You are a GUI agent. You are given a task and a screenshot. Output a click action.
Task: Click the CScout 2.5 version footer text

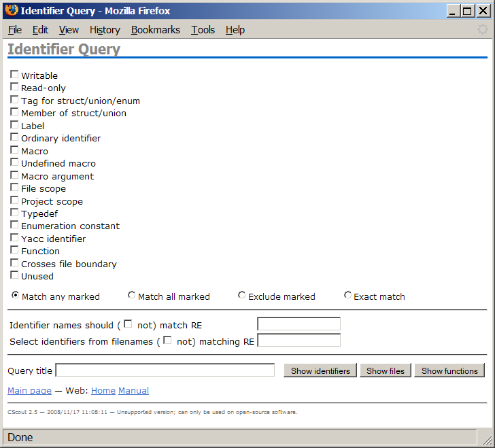point(152,412)
